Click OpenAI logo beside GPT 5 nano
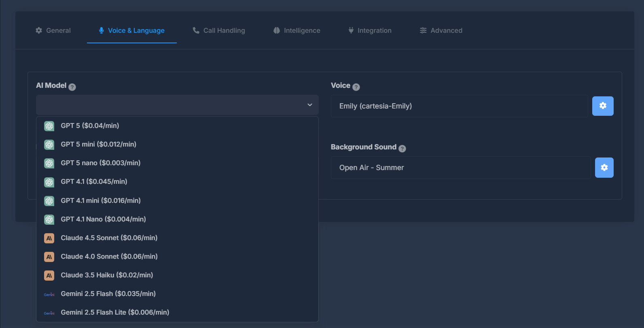 [49, 163]
